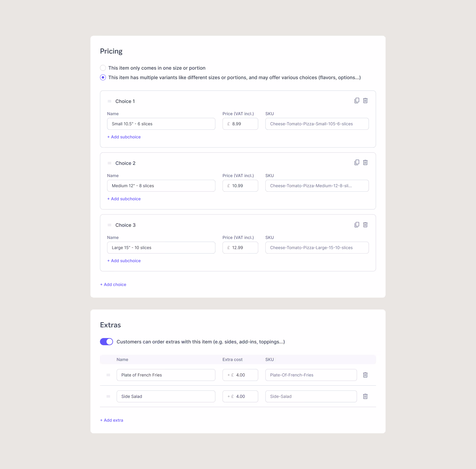Duplicate Choice 1 with copy icon
The width and height of the screenshot is (476, 469).
[357, 101]
